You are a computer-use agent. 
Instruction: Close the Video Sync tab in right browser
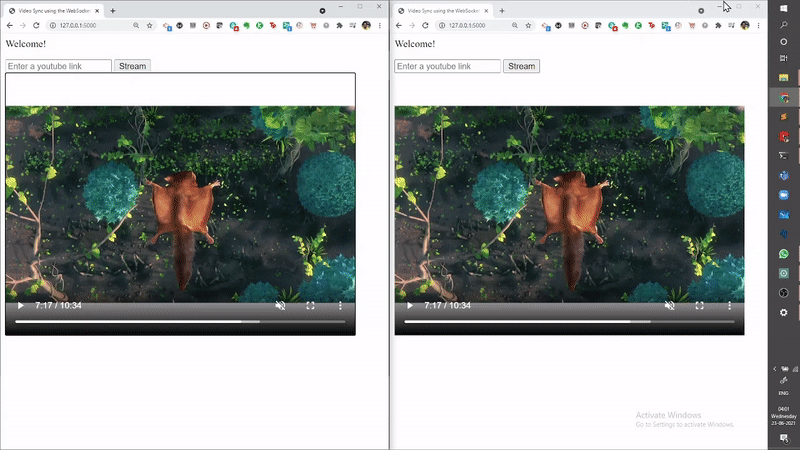pos(486,11)
